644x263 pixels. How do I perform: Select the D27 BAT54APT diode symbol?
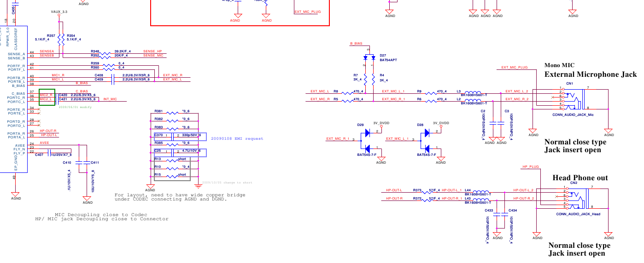coord(368,58)
